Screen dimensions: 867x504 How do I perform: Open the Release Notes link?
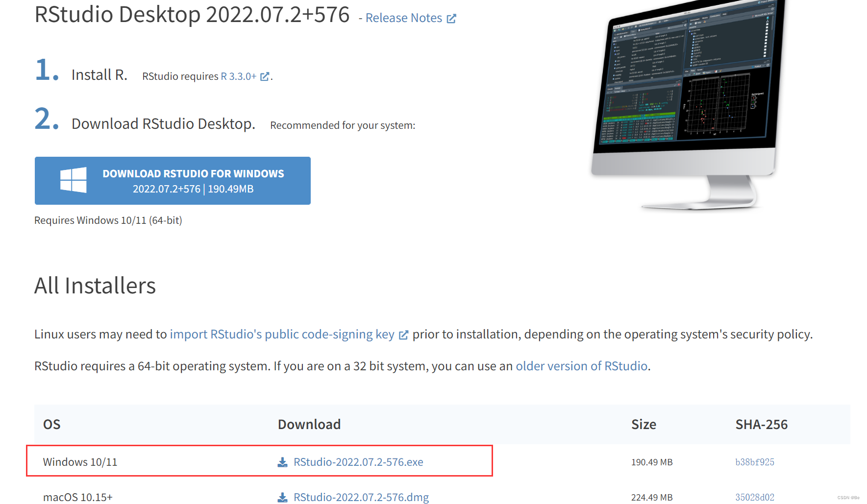pos(404,18)
